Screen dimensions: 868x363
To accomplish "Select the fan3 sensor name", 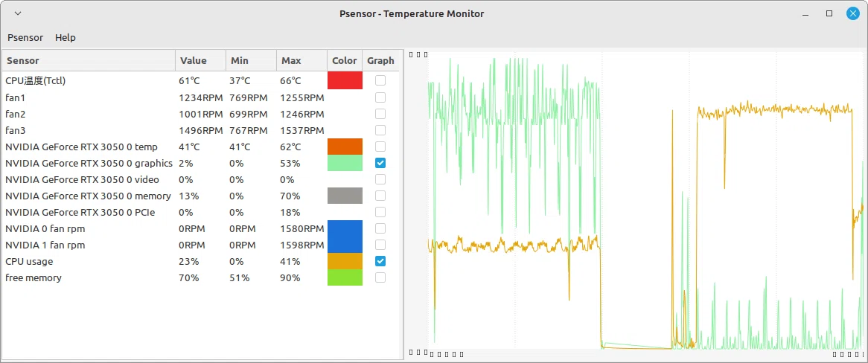I will tap(16, 131).
